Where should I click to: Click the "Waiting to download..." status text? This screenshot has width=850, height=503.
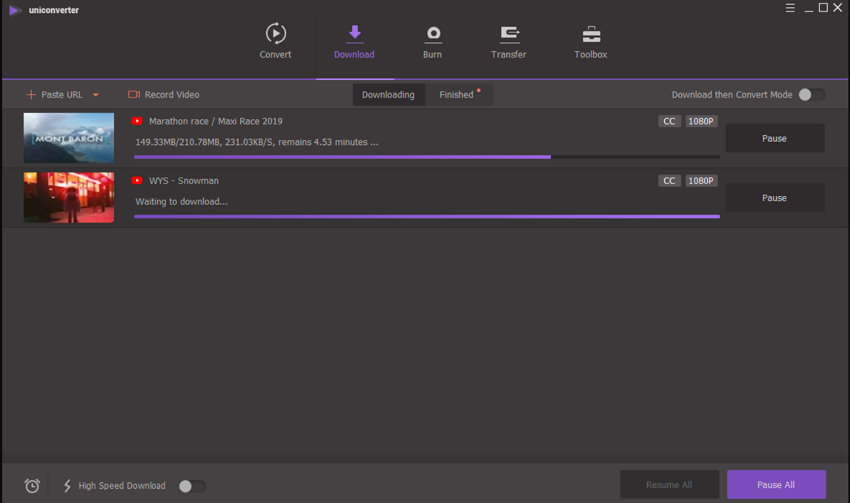[182, 202]
